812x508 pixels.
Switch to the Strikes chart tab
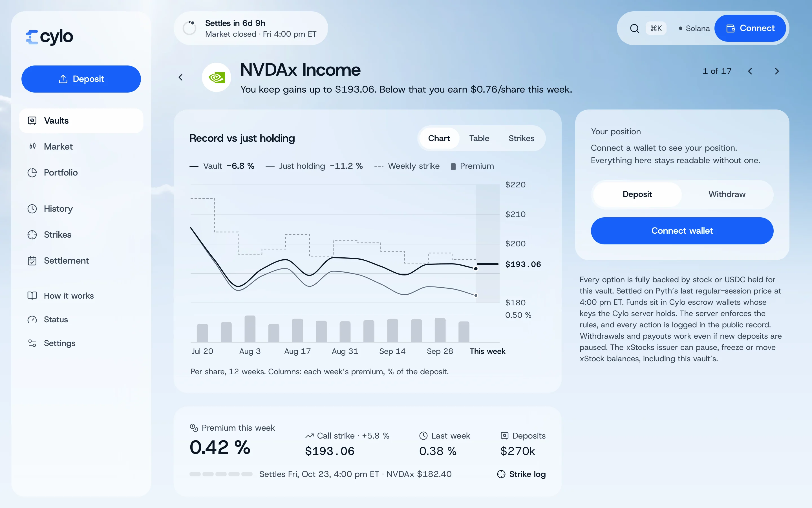tap(521, 138)
